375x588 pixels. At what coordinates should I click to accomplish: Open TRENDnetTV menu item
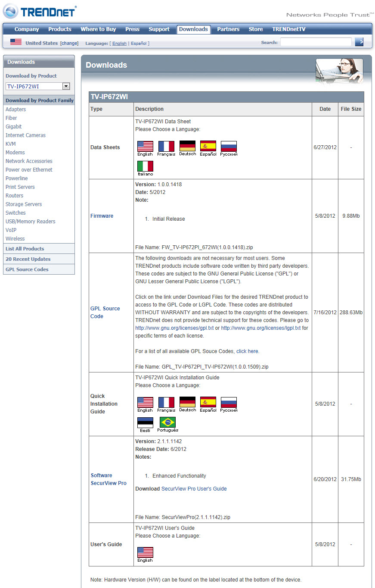[289, 29]
